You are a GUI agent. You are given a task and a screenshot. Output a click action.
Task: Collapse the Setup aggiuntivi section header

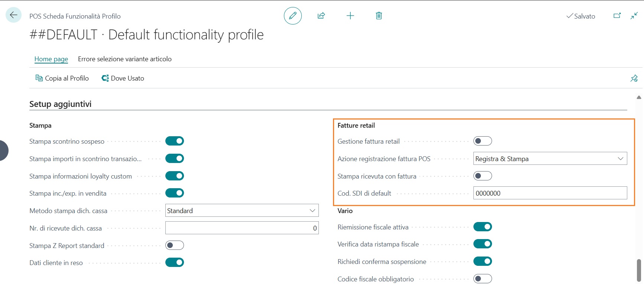60,104
